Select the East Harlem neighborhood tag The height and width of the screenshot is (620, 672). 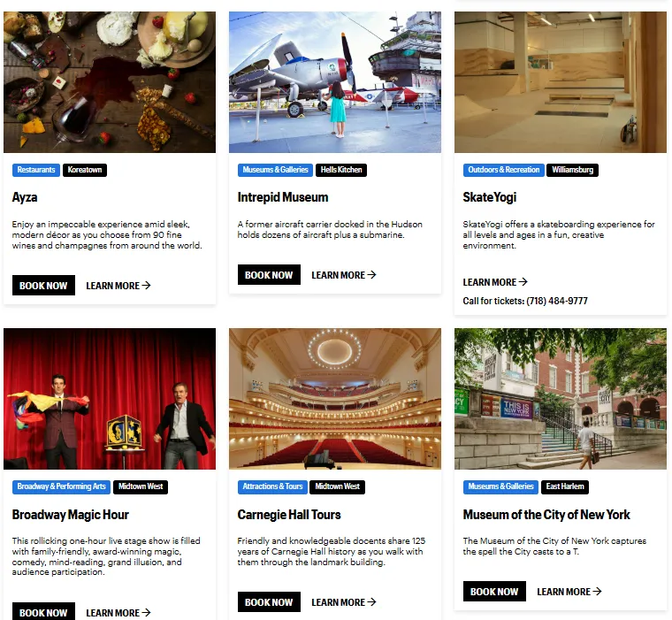[x=565, y=486]
